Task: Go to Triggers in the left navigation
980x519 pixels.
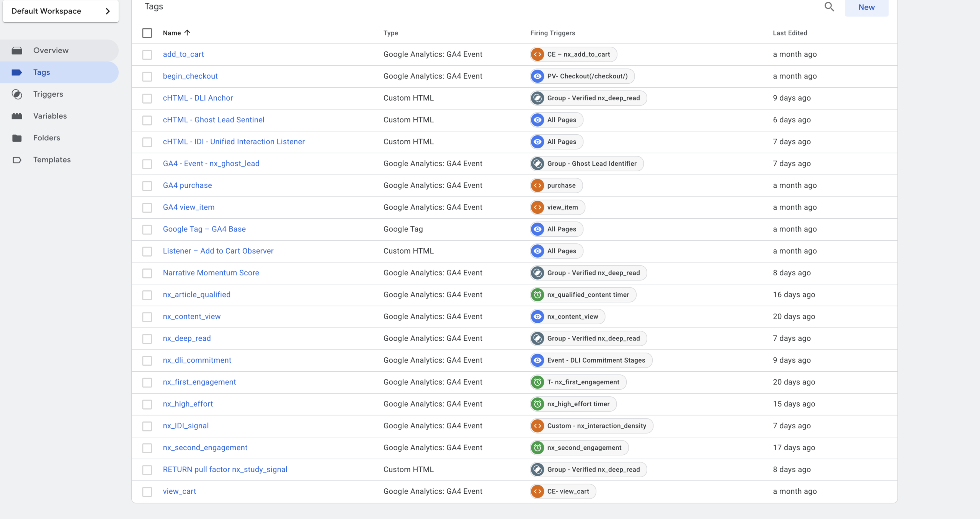Action: (x=48, y=94)
